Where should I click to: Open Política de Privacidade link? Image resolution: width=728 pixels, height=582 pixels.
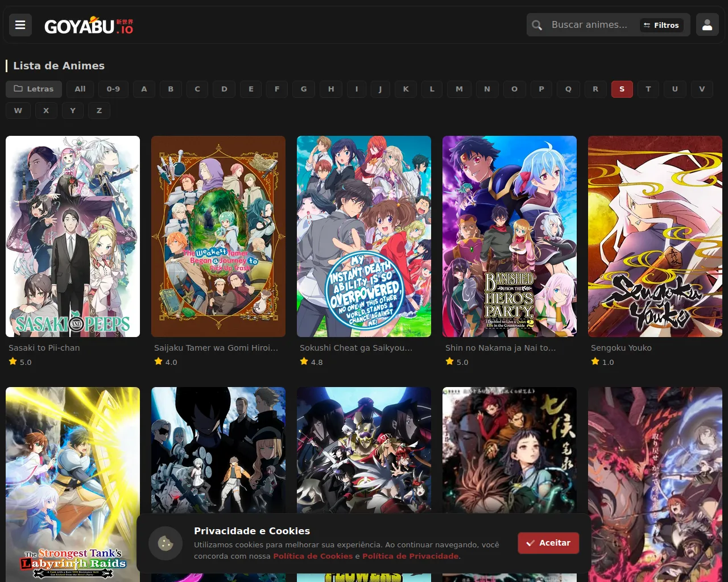[411, 556]
